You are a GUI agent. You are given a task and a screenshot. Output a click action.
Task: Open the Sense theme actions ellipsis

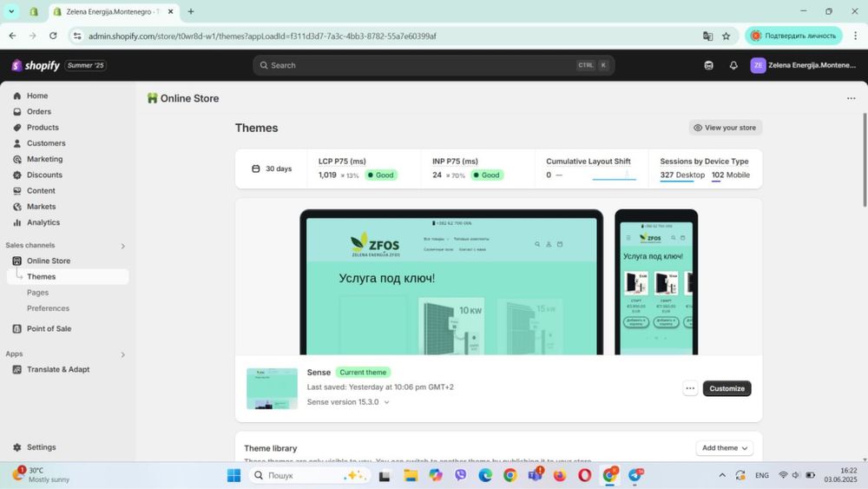[690, 388]
